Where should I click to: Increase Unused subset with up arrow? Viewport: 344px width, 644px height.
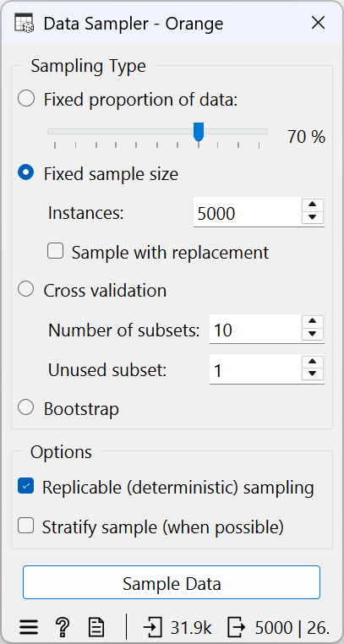coord(313,362)
